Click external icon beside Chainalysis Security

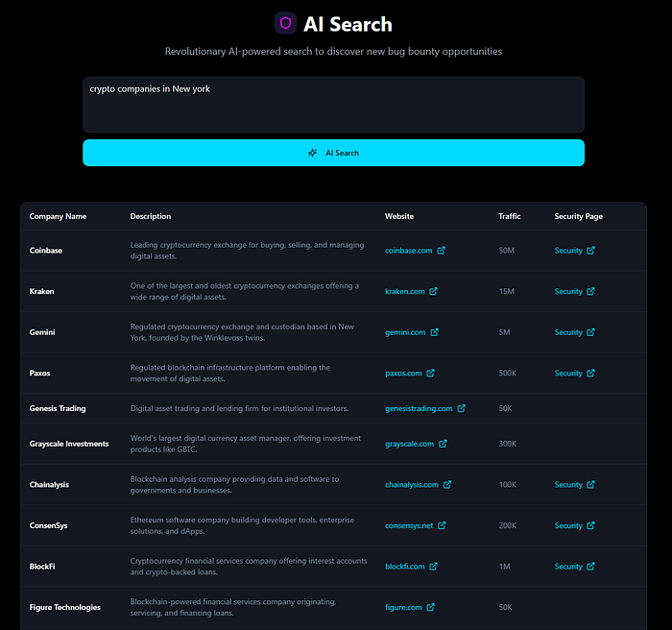coord(590,485)
